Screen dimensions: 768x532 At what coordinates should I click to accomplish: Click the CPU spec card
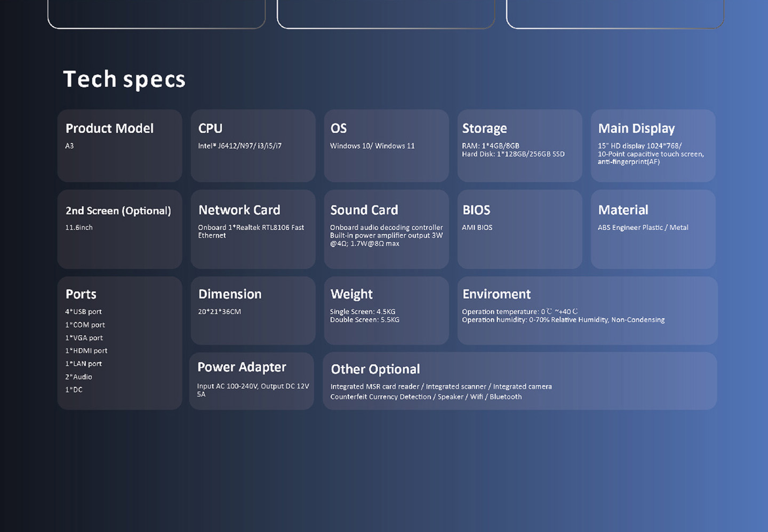(253, 146)
